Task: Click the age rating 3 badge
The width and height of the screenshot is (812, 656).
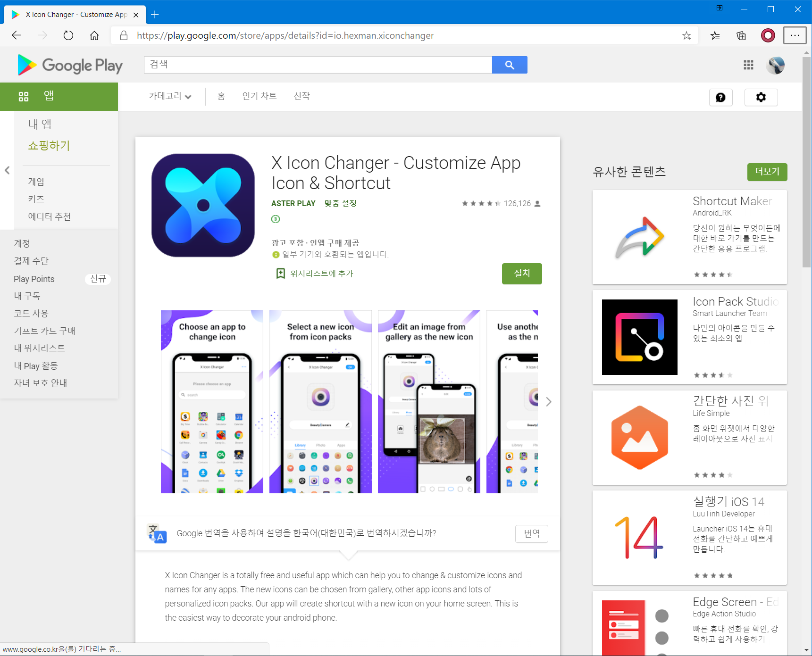Action: (x=276, y=219)
